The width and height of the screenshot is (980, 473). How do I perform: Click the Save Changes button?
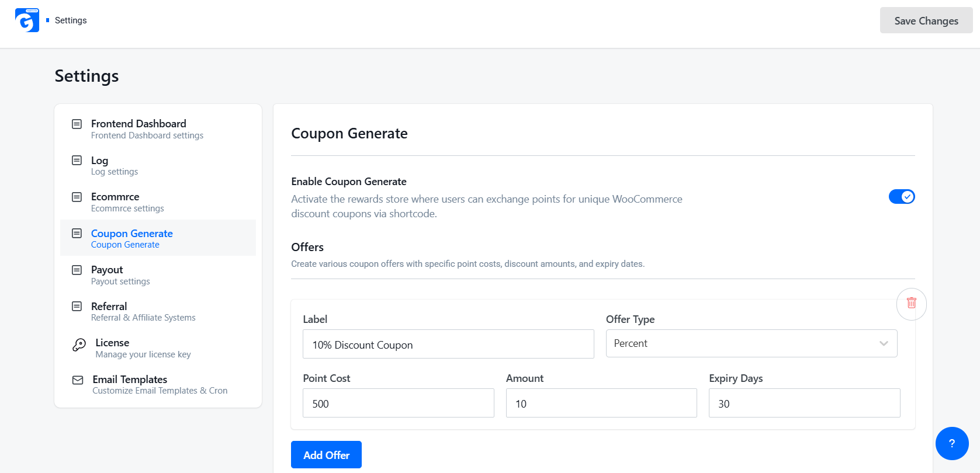point(926,20)
